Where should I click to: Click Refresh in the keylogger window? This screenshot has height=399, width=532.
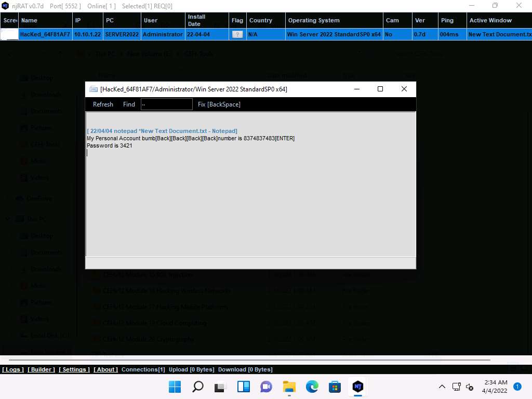click(103, 104)
